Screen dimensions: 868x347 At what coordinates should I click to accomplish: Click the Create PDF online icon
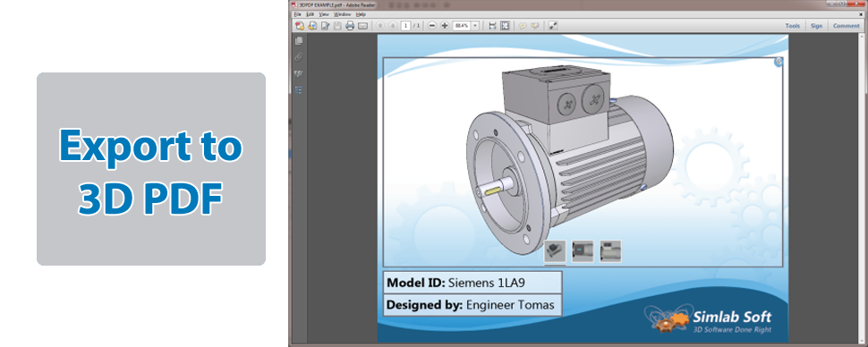point(300,25)
